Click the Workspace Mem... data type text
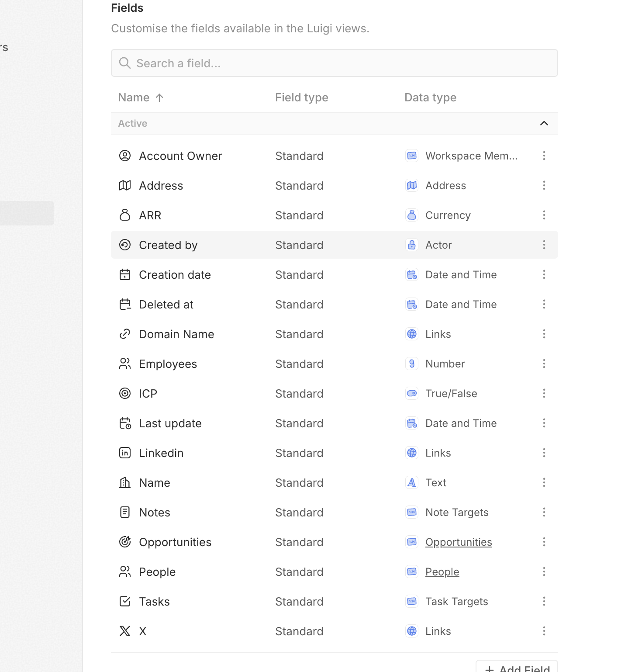Screen dimensions: 628x672 pyautogui.click(x=471, y=156)
